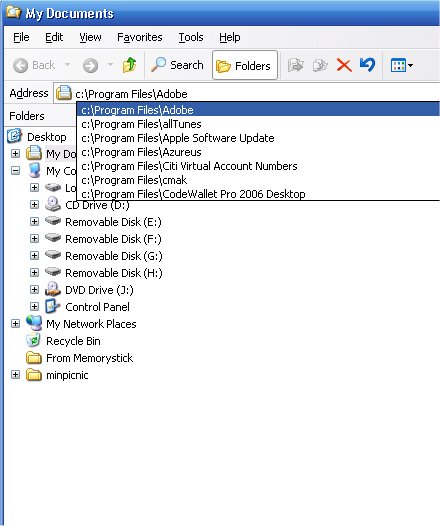Select Removable Disk (H:)
The height and width of the screenshot is (526, 440).
pyautogui.click(x=114, y=273)
